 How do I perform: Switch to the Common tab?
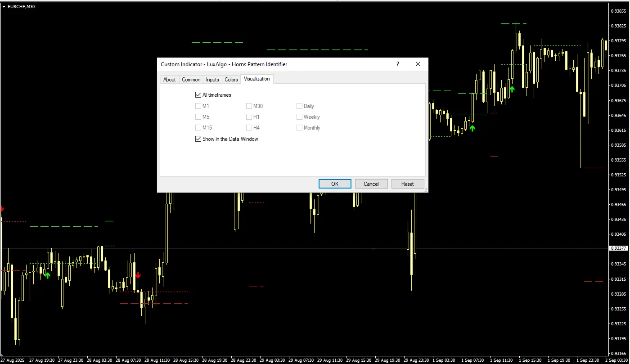pos(191,79)
